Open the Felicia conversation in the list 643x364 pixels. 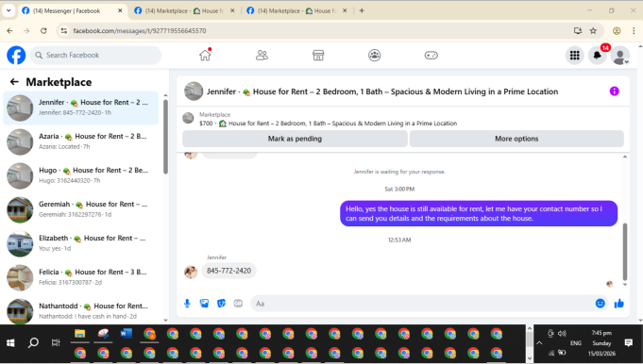point(81,277)
